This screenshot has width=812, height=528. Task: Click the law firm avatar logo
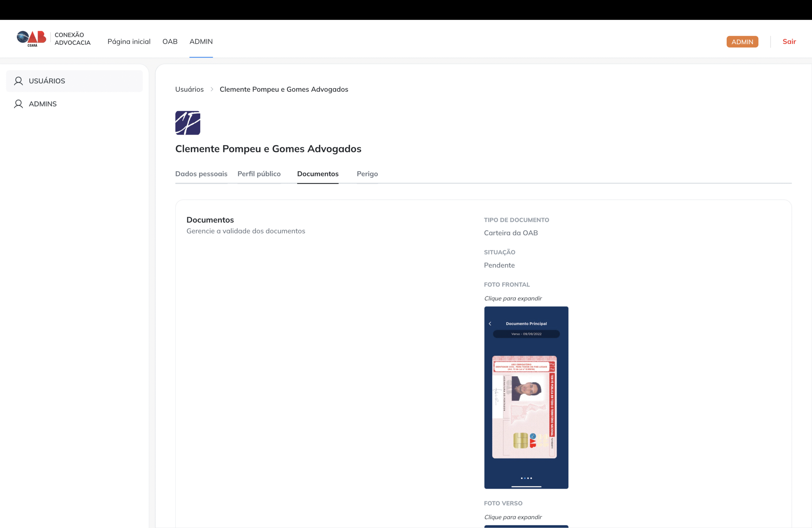[188, 123]
